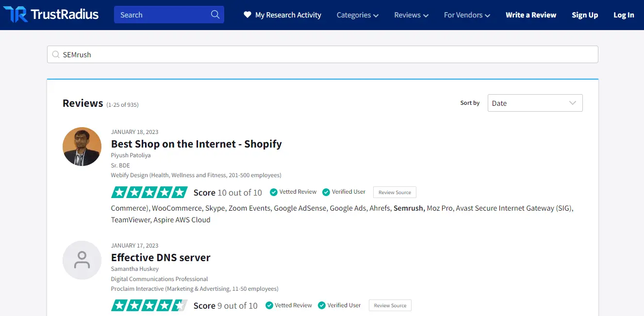The height and width of the screenshot is (316, 644).
Task: Click Score 9 out of 10 text
Action: (226, 306)
